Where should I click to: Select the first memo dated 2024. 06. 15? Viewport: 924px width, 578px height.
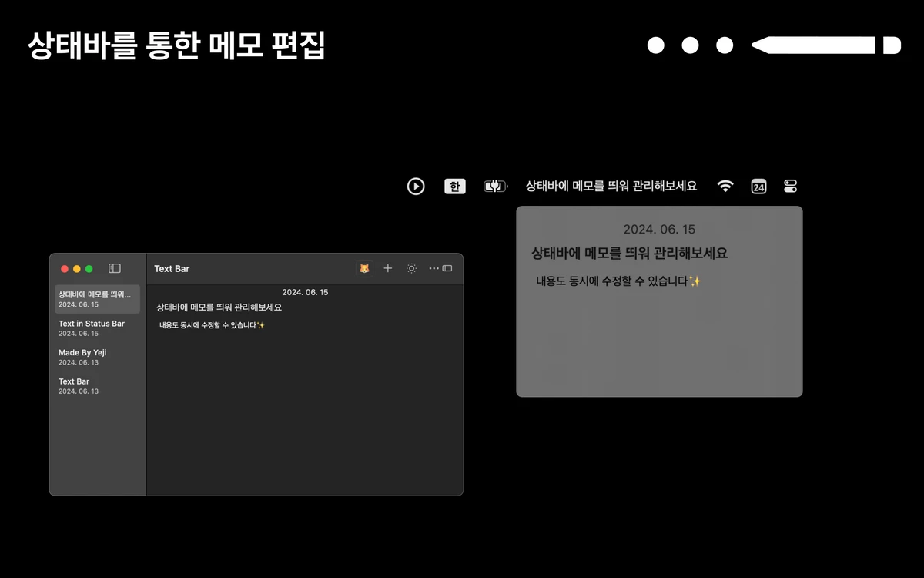pyautogui.click(x=97, y=299)
